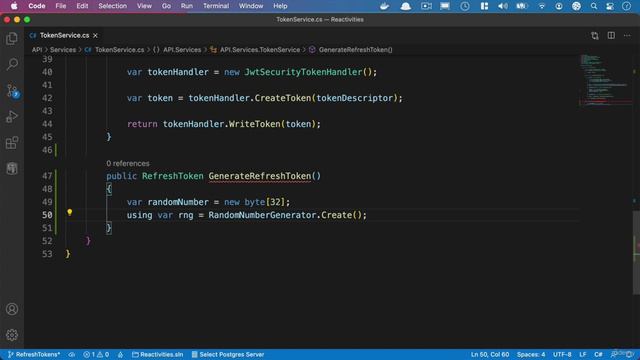Open macOS Control Center icon
The width and height of the screenshot is (640, 360).
(610, 6)
